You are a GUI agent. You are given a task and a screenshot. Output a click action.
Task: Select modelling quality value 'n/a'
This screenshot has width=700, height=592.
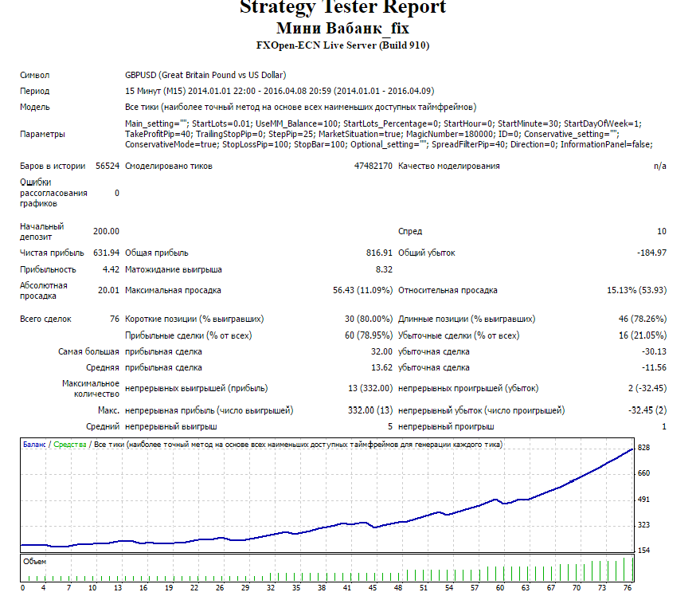click(x=660, y=167)
